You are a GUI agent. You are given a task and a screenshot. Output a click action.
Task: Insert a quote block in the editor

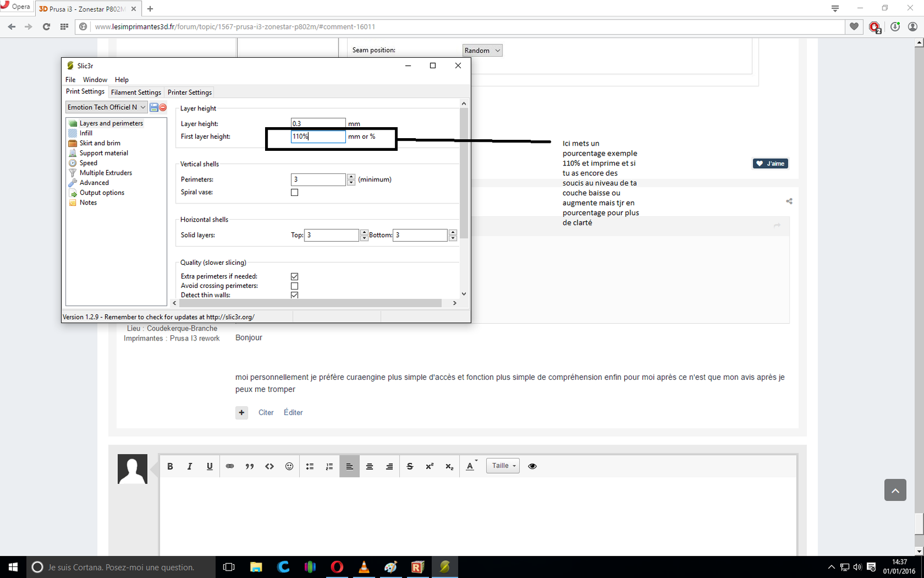tap(249, 466)
